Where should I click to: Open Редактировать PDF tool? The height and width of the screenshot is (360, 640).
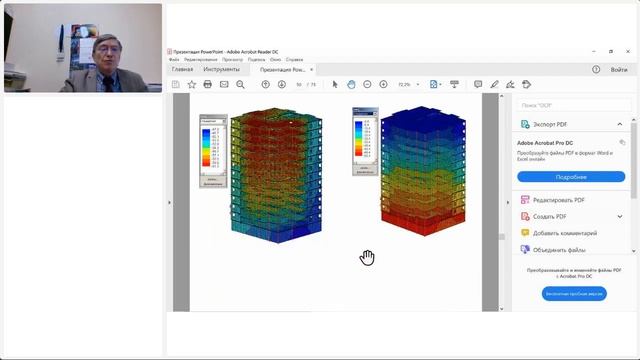559,200
